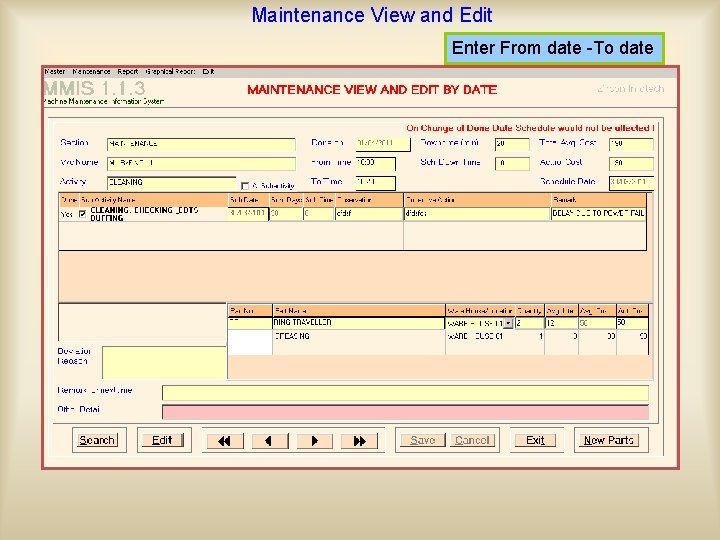Focus the Remarks yellow text field
Screen dimensions: 720x540
(405, 393)
